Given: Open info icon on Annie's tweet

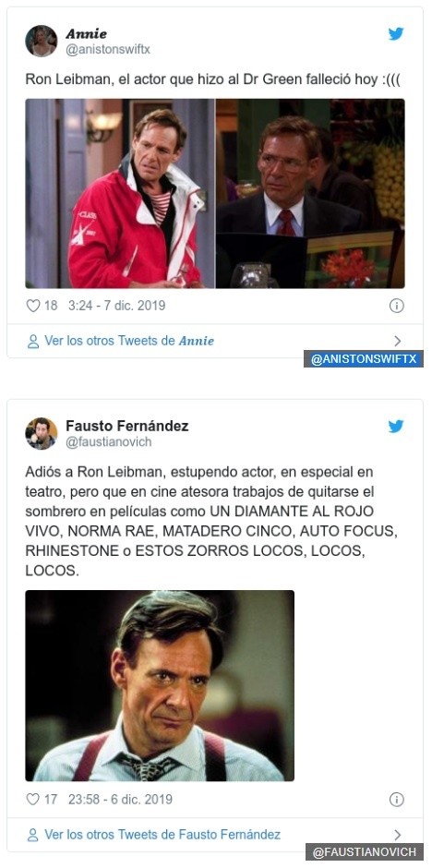Looking at the screenshot, I should pos(397,306).
